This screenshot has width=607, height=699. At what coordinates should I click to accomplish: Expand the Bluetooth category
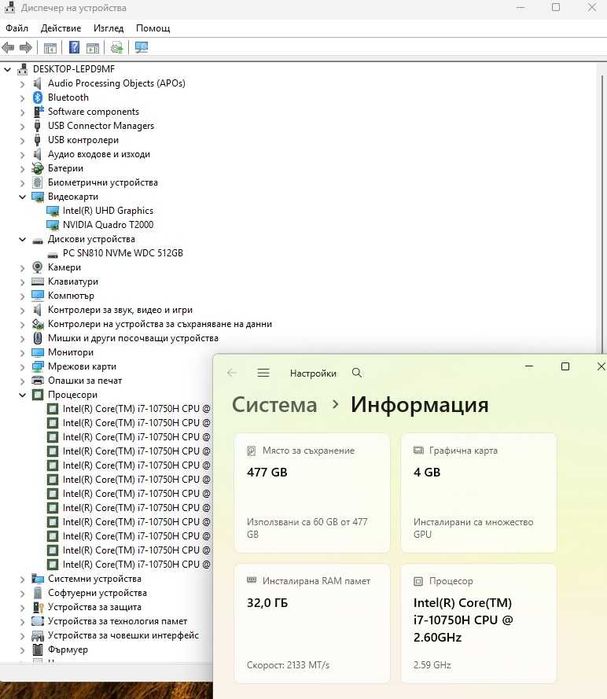(22, 98)
